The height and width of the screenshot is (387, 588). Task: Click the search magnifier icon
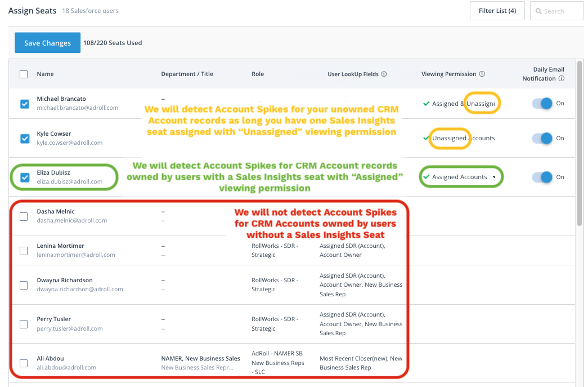point(539,11)
